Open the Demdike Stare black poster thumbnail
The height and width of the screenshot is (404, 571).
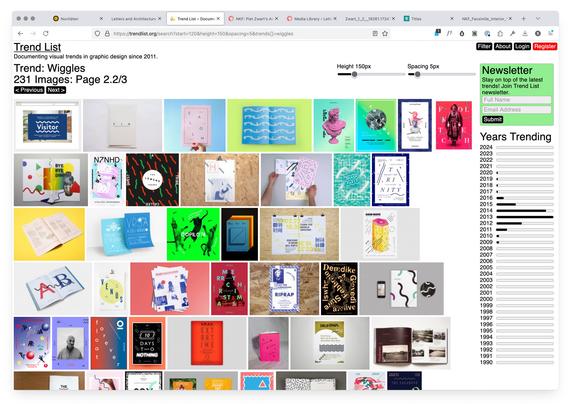point(339,289)
